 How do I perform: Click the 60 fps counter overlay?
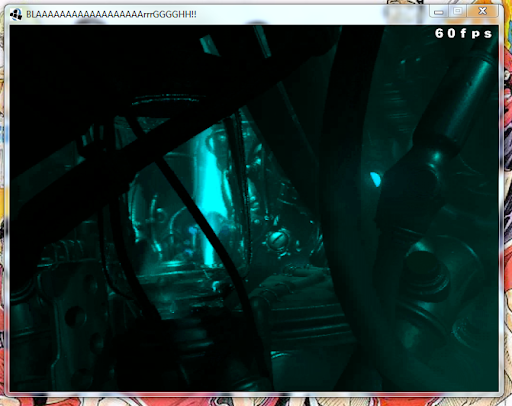coord(463,33)
